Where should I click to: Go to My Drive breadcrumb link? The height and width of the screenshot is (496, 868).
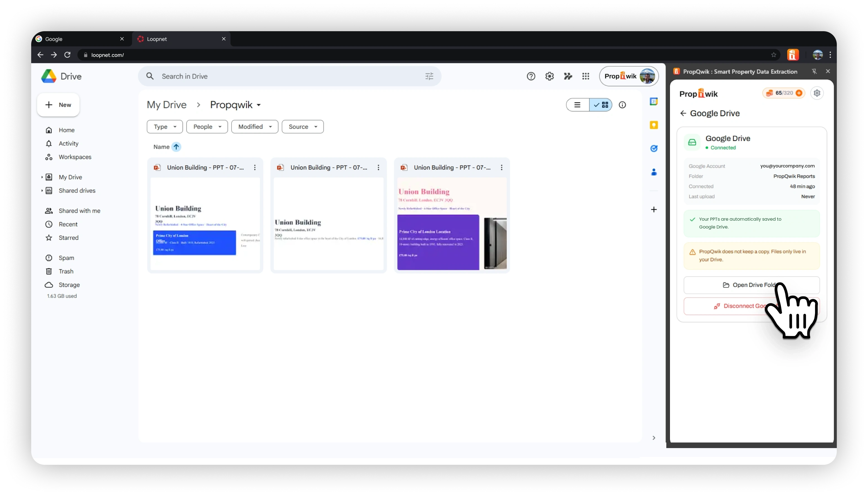click(167, 105)
